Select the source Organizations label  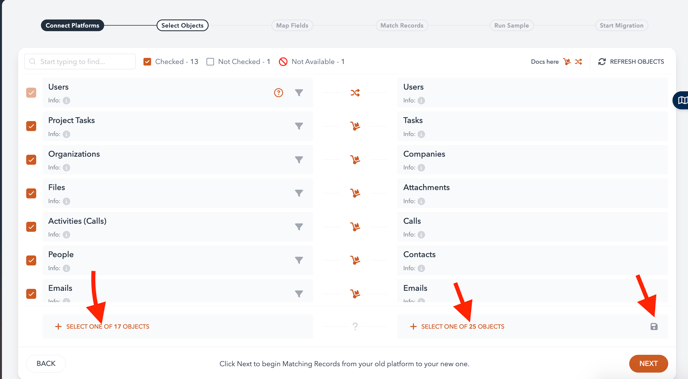pyautogui.click(x=74, y=154)
